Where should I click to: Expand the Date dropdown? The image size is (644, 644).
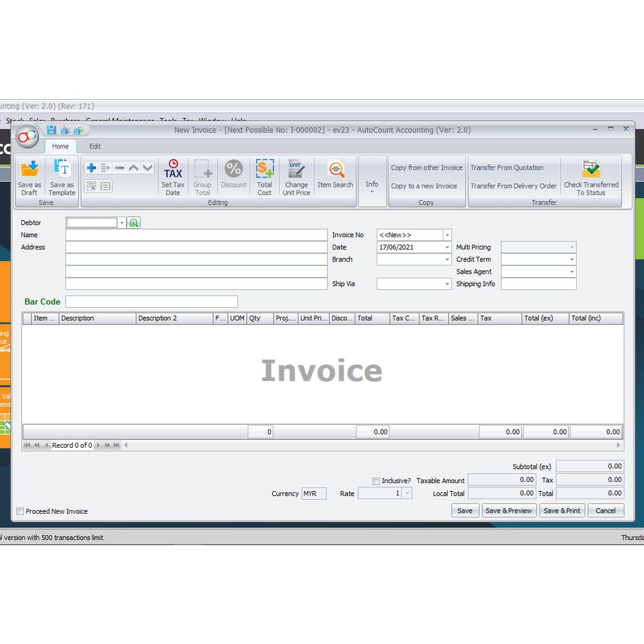(x=447, y=247)
